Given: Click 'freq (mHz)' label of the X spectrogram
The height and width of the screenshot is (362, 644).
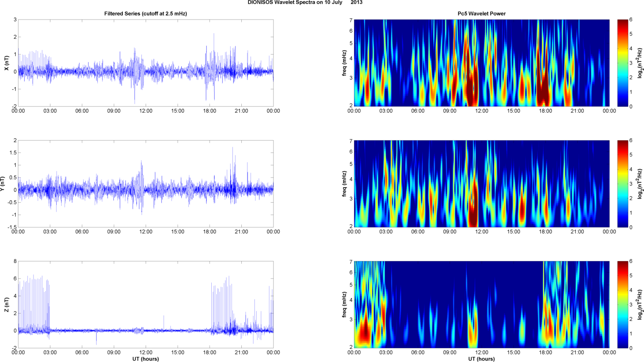Looking at the screenshot, I should 344,63.
